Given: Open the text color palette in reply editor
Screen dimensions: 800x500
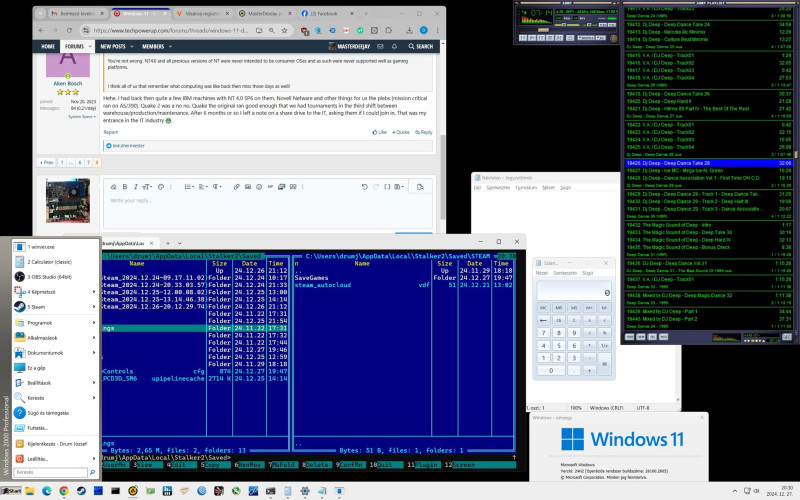Looking at the screenshot, I should (161, 187).
